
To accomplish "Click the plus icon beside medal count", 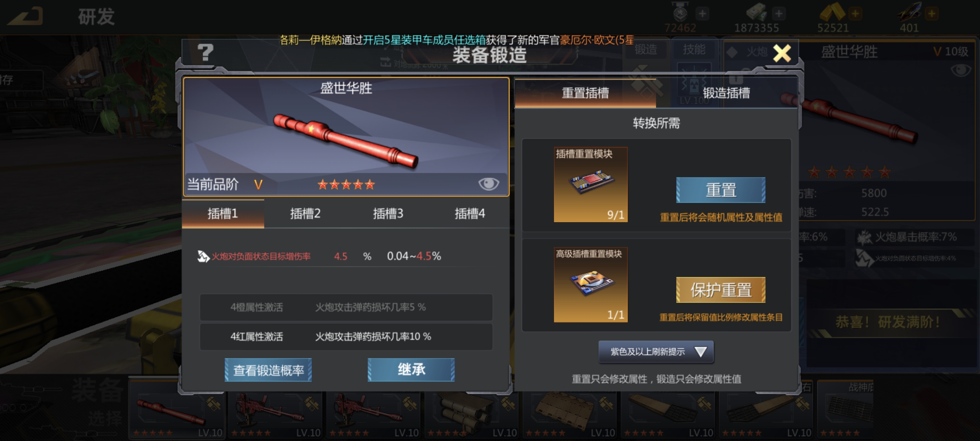I will (702, 14).
